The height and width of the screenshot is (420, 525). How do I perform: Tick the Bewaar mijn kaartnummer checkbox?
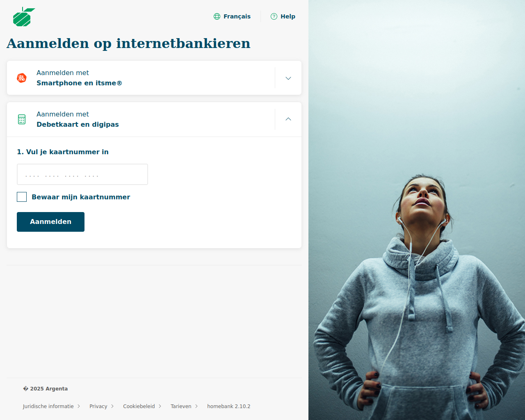click(22, 197)
